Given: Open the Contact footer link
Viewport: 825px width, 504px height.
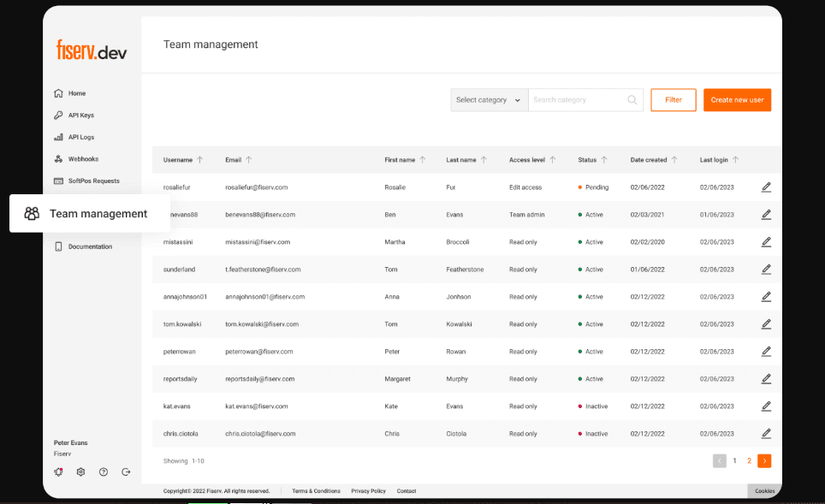Looking at the screenshot, I should (x=407, y=491).
